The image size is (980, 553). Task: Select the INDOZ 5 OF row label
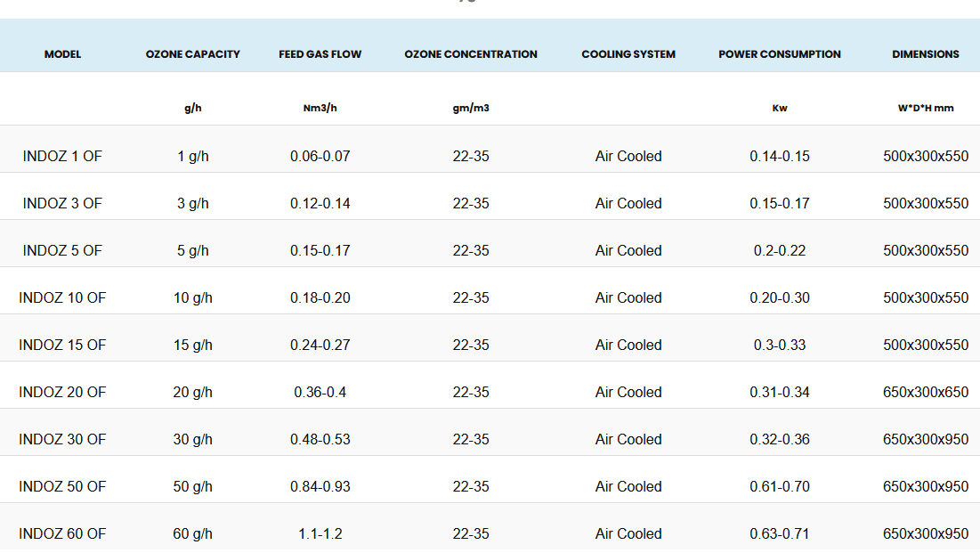pyautogui.click(x=62, y=250)
